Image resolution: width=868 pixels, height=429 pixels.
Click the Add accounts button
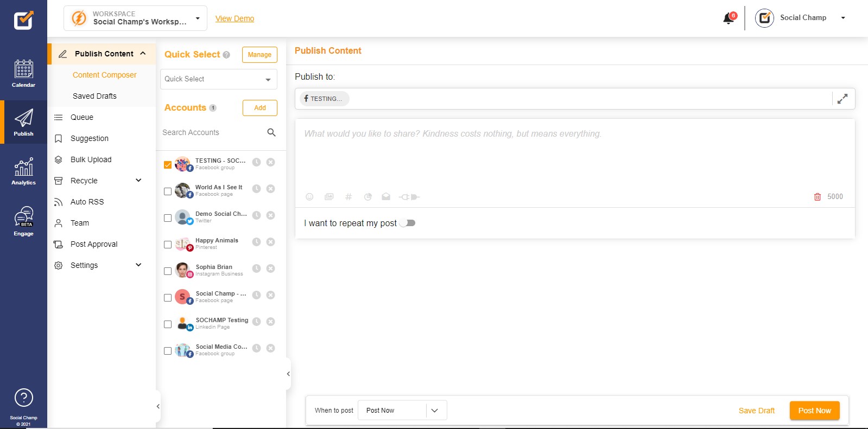point(260,108)
